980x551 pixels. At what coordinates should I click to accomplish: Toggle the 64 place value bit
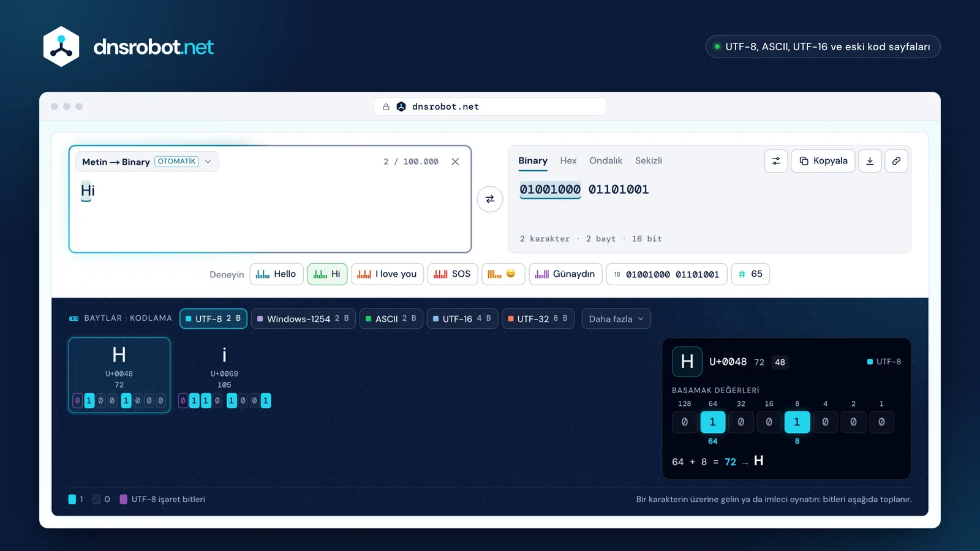[713, 422]
